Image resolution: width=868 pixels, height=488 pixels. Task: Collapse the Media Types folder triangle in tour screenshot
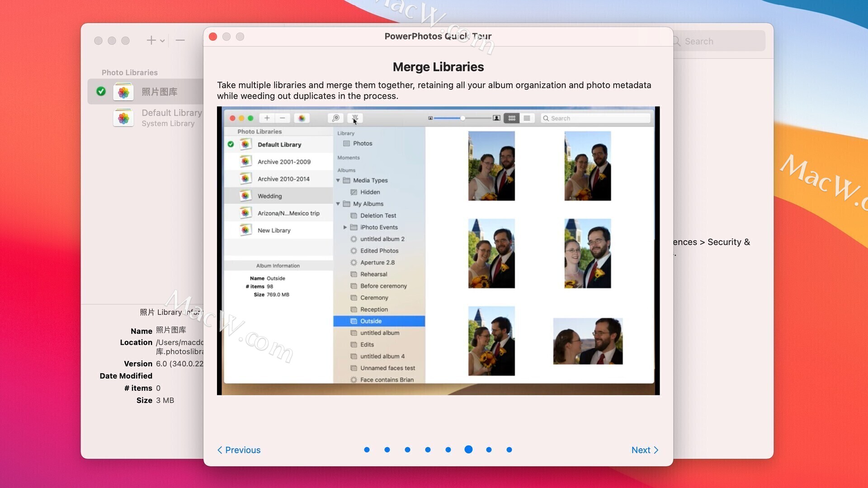(338, 180)
